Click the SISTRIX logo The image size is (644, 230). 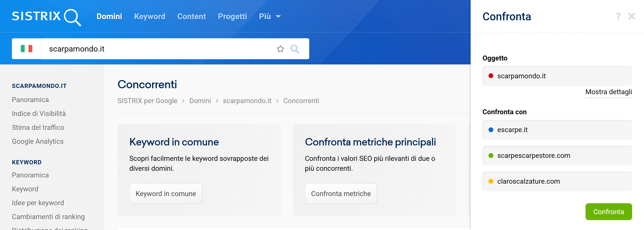(47, 17)
